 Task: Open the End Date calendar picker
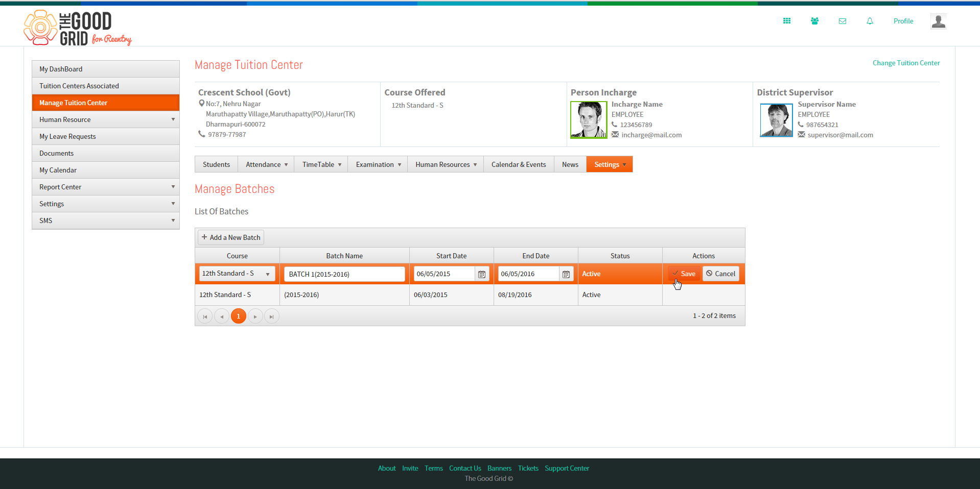pyautogui.click(x=566, y=274)
